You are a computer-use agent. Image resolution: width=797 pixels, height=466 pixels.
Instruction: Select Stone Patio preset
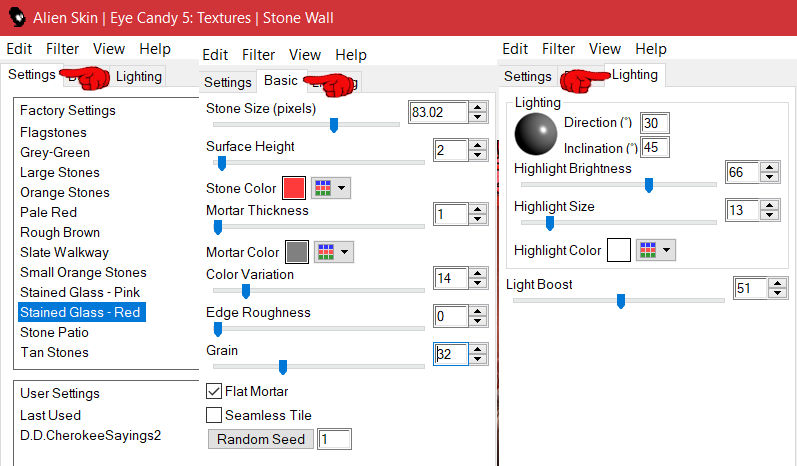pos(54,332)
